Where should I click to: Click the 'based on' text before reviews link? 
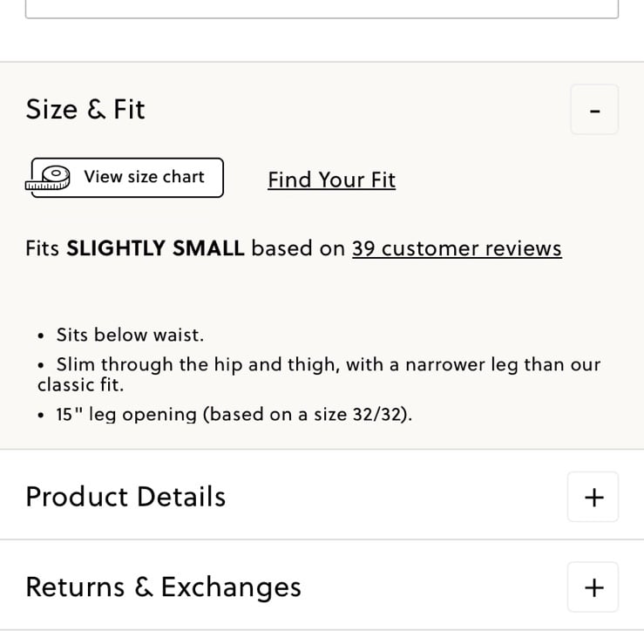[x=298, y=248]
